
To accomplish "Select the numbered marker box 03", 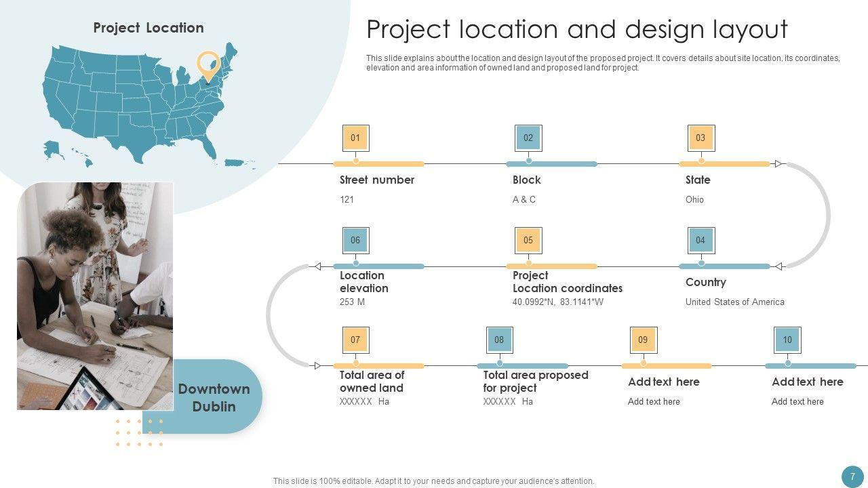I will pyautogui.click(x=701, y=138).
